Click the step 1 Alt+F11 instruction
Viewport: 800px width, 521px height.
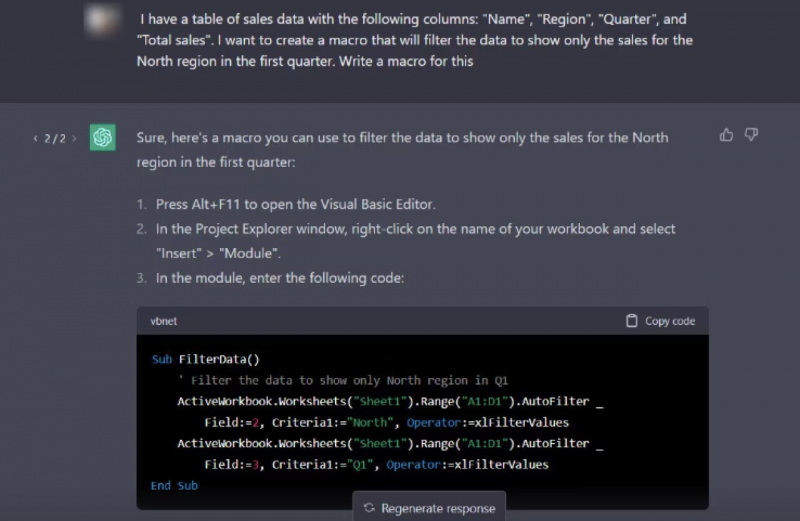pos(295,204)
